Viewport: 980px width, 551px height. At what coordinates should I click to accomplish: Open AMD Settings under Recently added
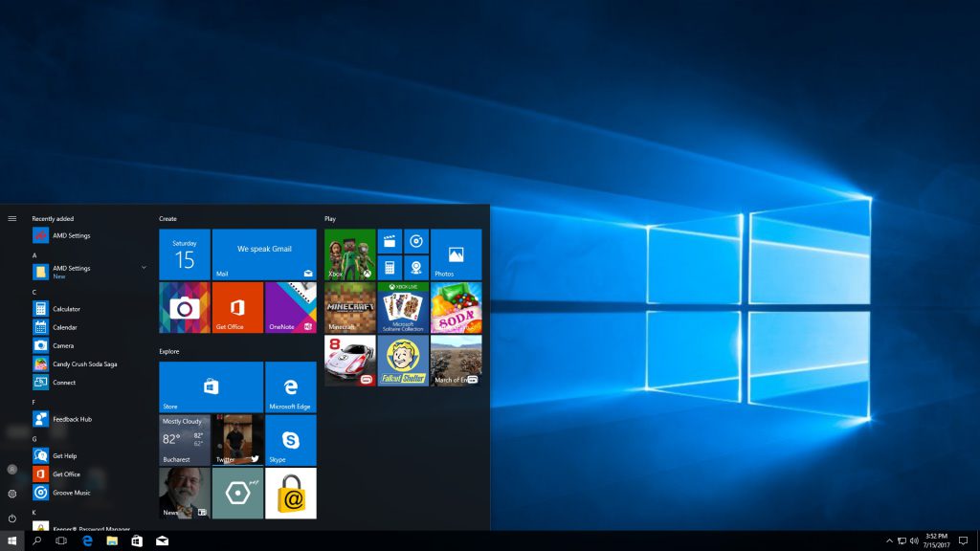point(91,235)
